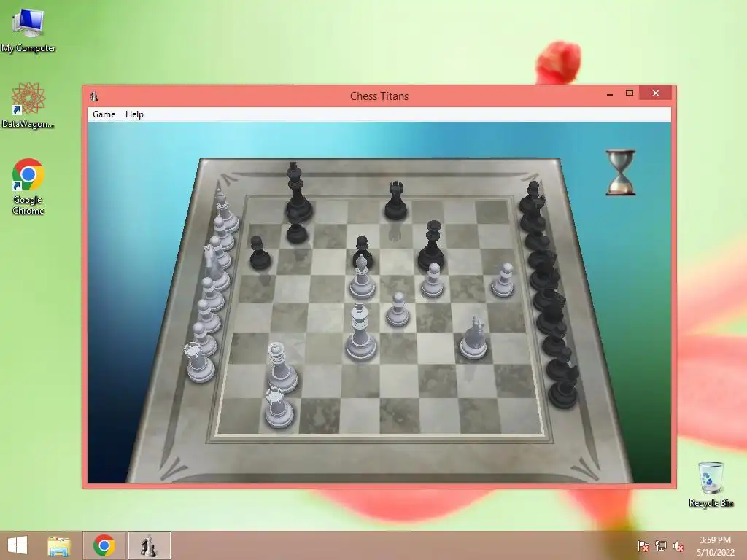
Task: Select the Recycle Bin desktop icon
Action: tap(711, 484)
